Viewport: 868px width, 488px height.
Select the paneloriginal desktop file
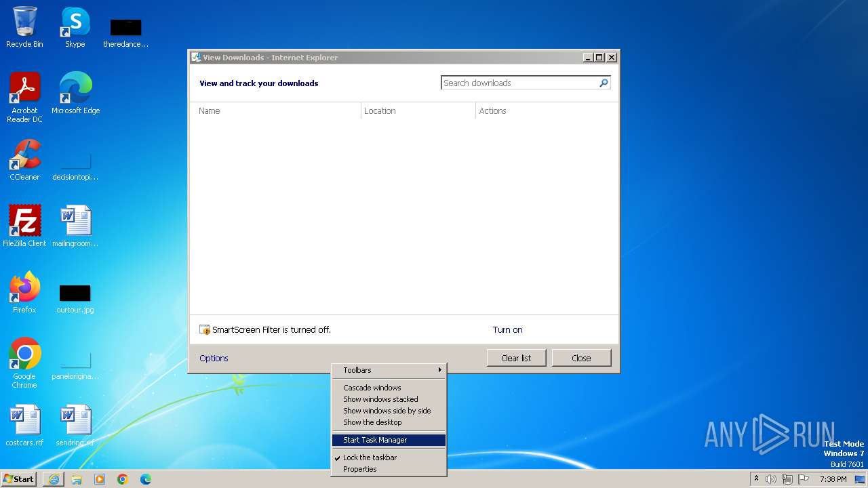click(x=75, y=365)
